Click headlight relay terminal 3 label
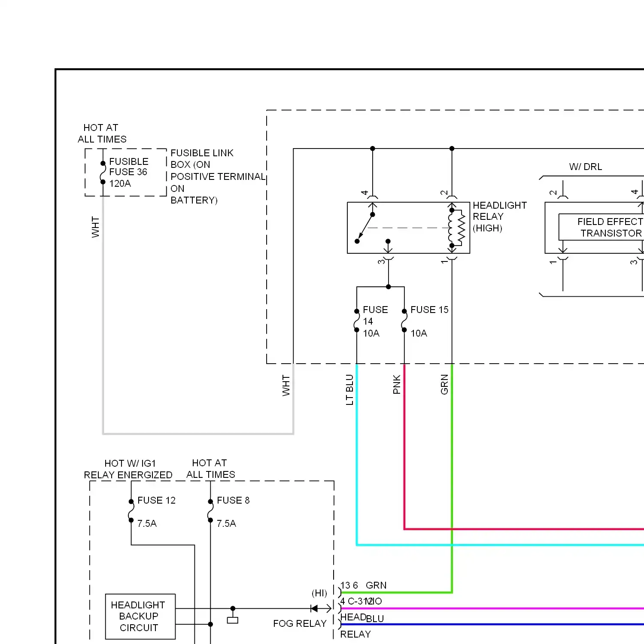Screen dimensions: 644x644 click(381, 261)
